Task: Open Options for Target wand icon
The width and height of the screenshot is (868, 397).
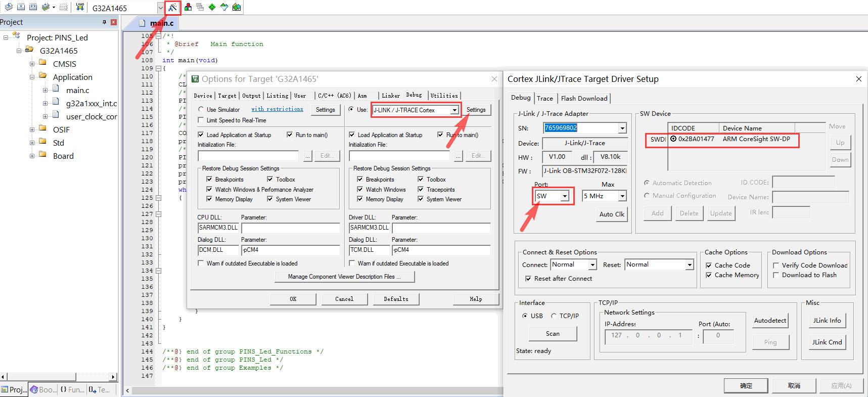Action: point(173,8)
